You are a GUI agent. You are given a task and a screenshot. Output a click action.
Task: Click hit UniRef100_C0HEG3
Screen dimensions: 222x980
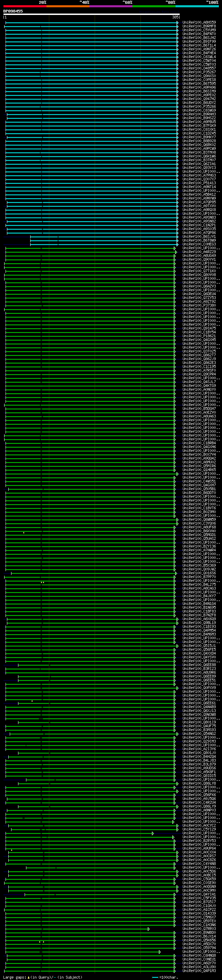tap(199, 244)
